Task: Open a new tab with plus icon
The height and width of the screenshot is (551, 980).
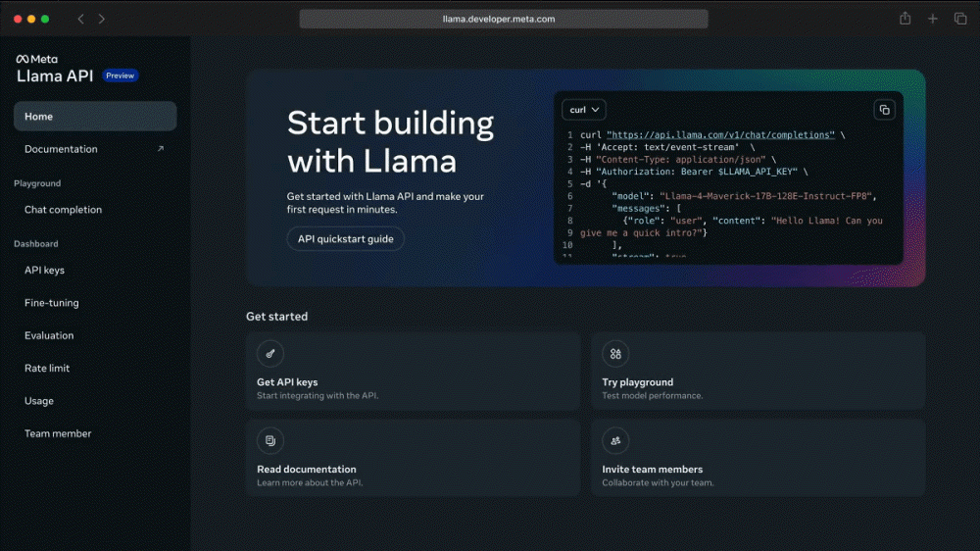Action: (x=932, y=19)
